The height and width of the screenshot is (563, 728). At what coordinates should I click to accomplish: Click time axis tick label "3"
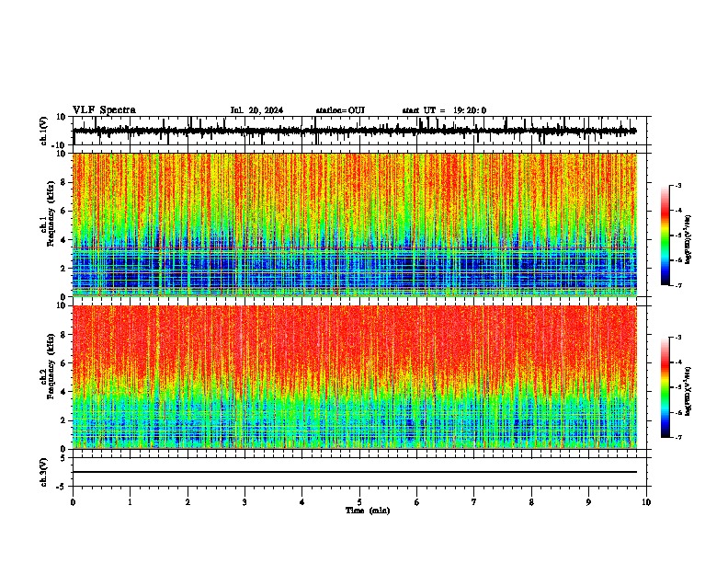pyautogui.click(x=245, y=502)
